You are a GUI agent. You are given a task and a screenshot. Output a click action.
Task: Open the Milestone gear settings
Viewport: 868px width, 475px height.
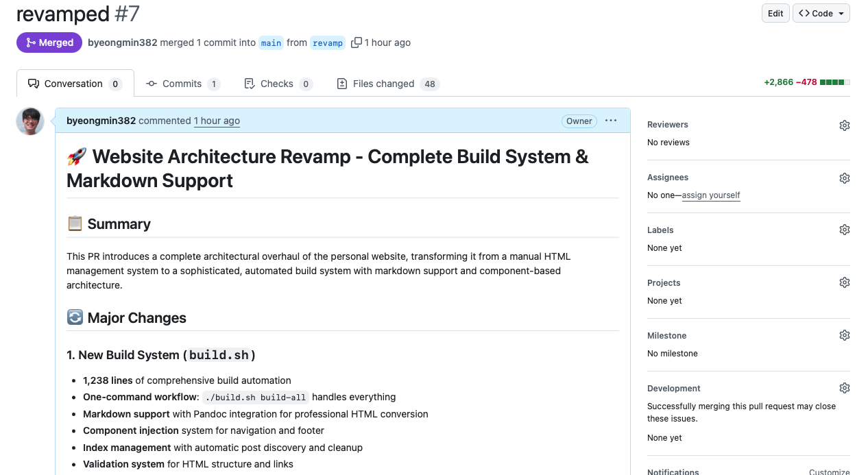point(844,336)
